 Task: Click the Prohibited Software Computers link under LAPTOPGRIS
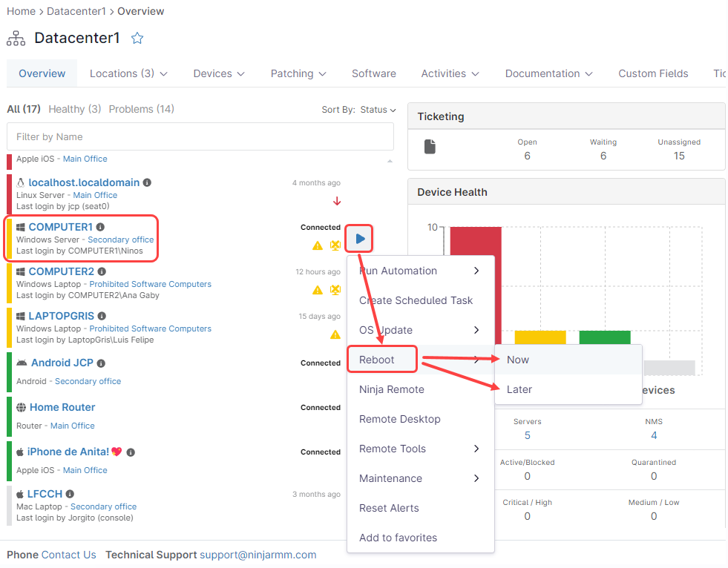[151, 328]
